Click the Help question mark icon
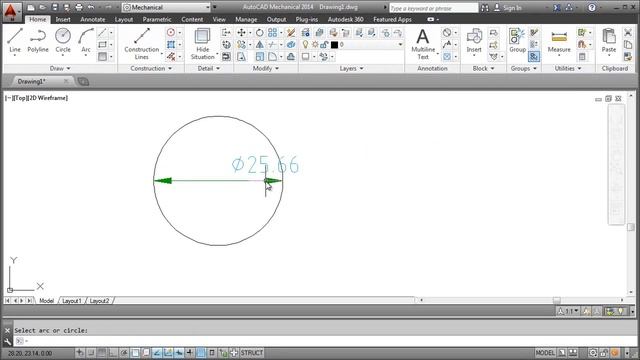Viewport: 640px width, 360px height. [x=592, y=7]
